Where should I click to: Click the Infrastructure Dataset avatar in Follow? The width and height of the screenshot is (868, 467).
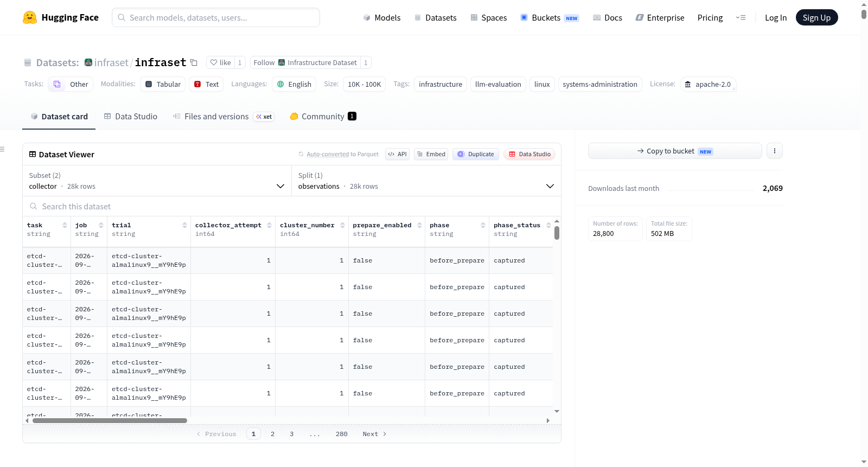click(282, 62)
